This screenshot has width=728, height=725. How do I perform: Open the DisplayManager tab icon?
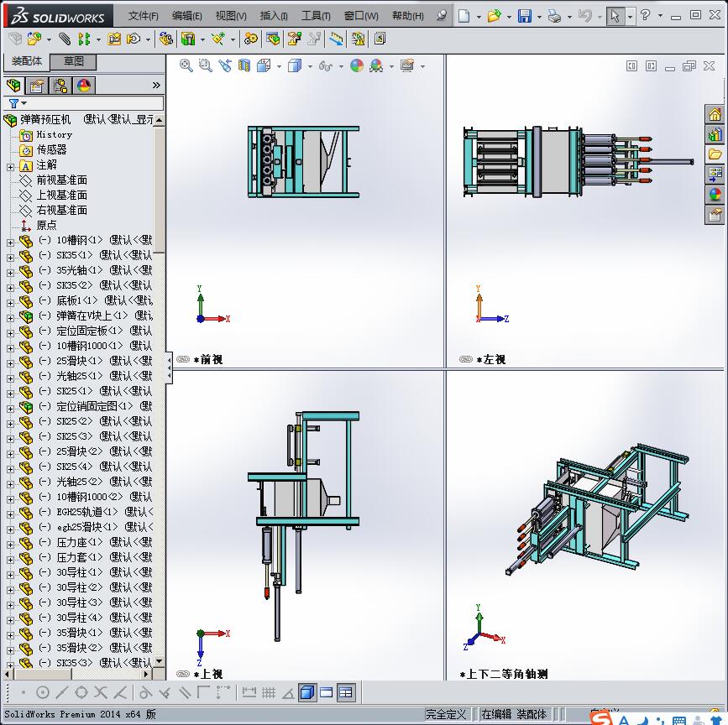83,86
